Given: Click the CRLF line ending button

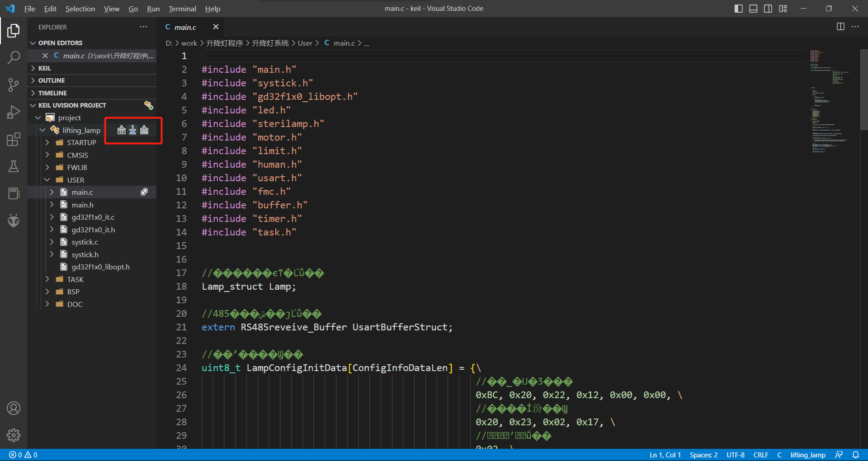Looking at the screenshot, I should (760, 455).
